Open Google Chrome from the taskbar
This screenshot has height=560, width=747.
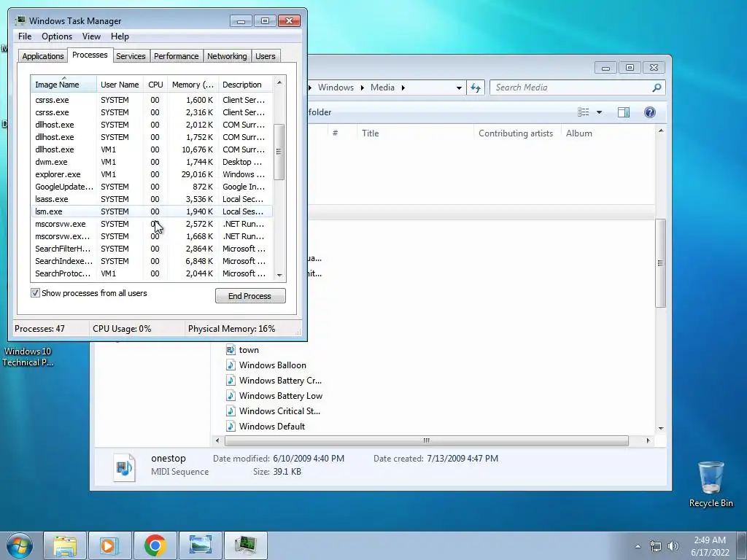(155, 545)
